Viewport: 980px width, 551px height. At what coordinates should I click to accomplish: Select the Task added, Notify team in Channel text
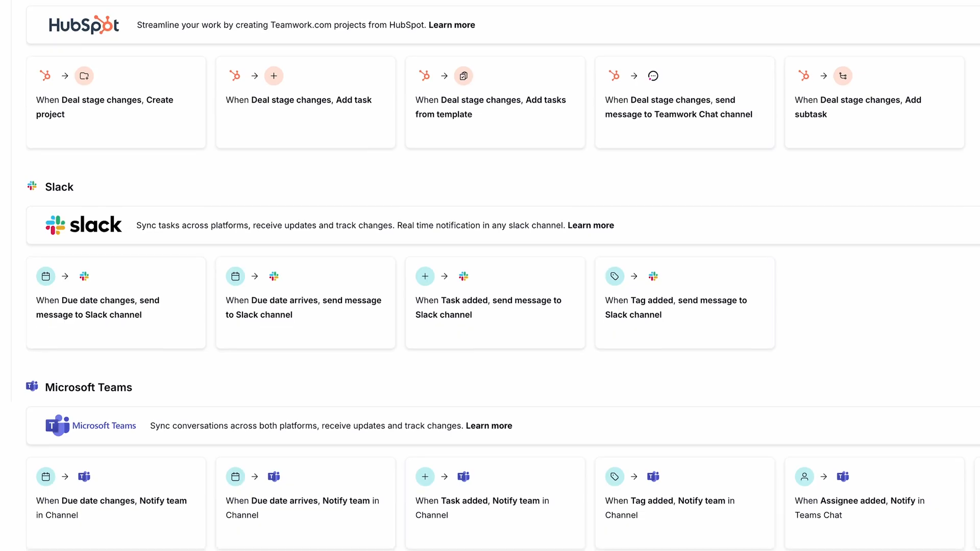point(482,508)
